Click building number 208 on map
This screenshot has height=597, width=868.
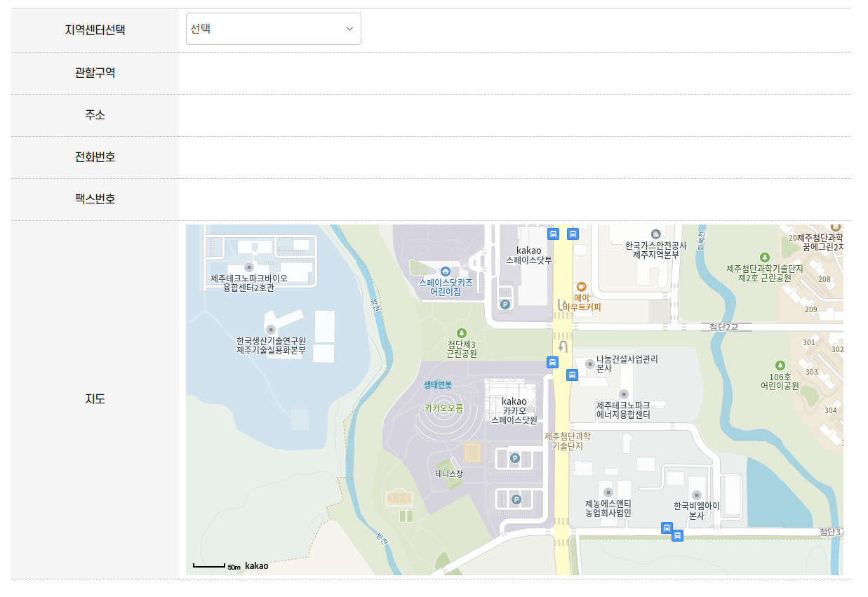click(x=824, y=279)
